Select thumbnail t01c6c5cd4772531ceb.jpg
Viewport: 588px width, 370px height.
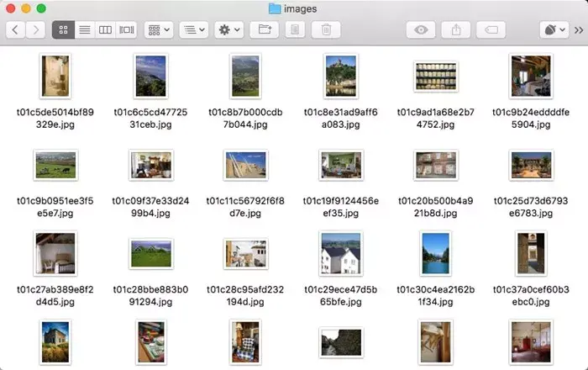pyautogui.click(x=150, y=77)
